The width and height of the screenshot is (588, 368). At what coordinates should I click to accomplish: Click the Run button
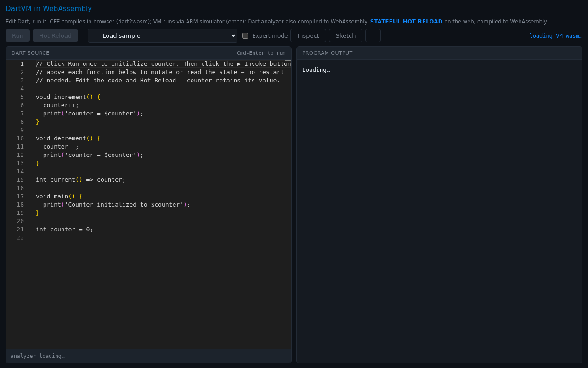tap(17, 36)
